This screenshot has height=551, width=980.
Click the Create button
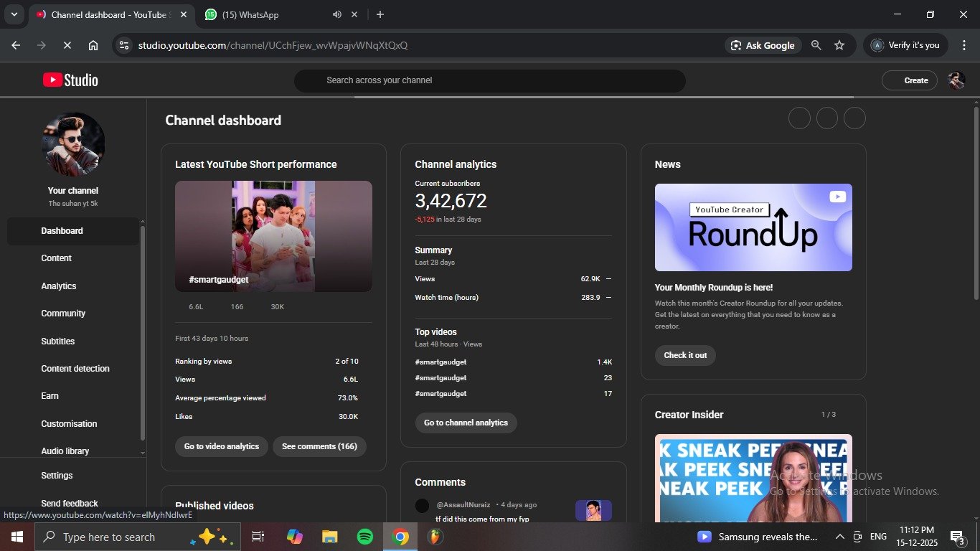(910, 80)
